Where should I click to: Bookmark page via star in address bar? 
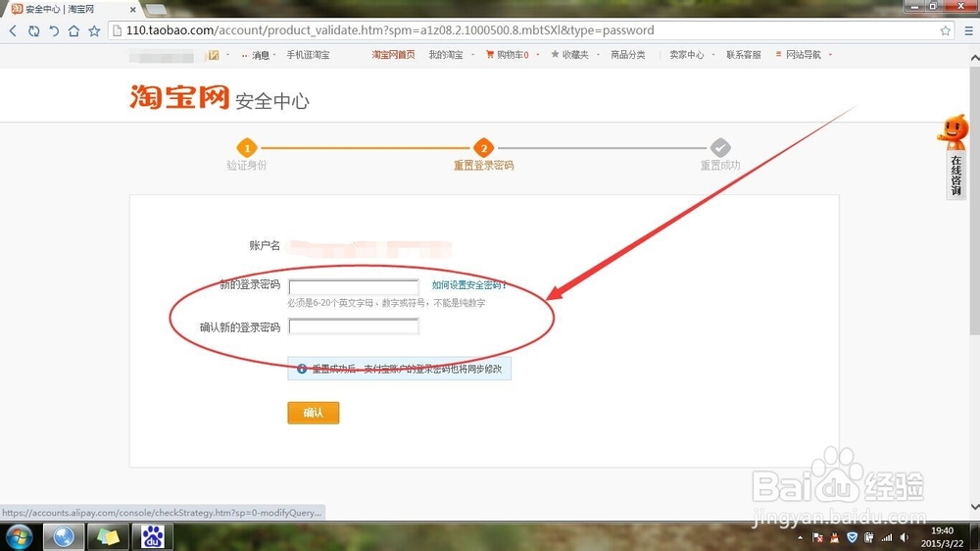pos(945,30)
